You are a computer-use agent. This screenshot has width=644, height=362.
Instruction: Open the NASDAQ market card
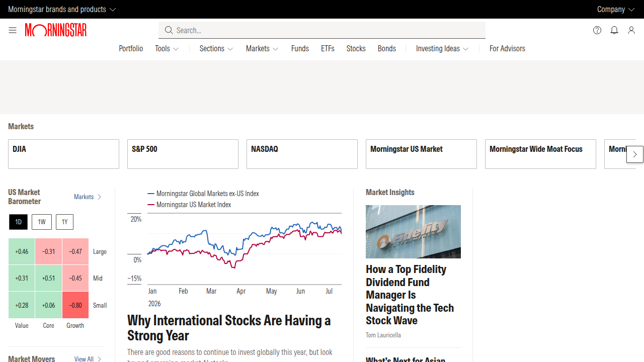[302, 154]
